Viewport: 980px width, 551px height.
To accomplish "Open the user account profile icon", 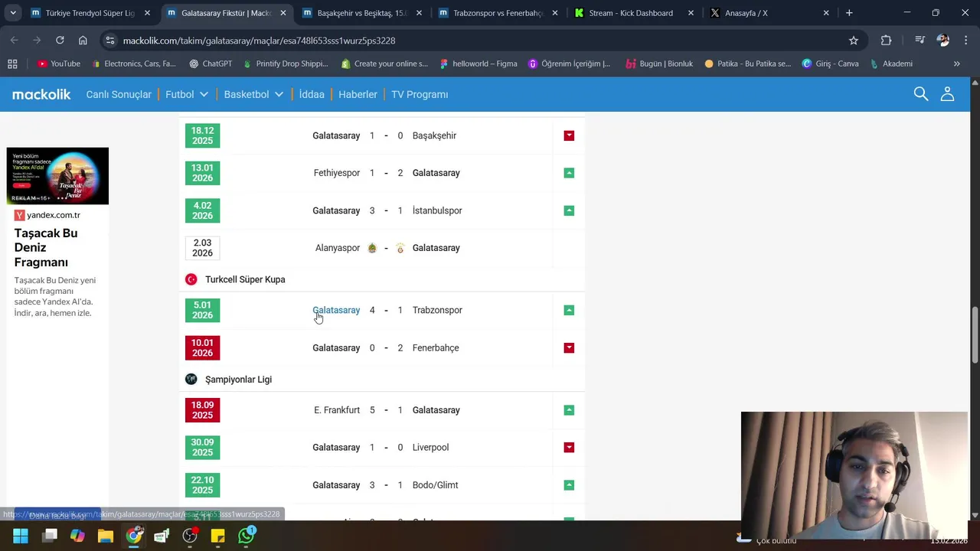I will pos(948,94).
